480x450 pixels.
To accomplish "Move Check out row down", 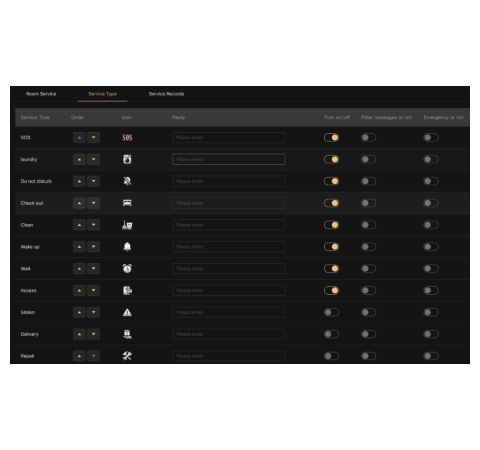I will [x=93, y=203].
